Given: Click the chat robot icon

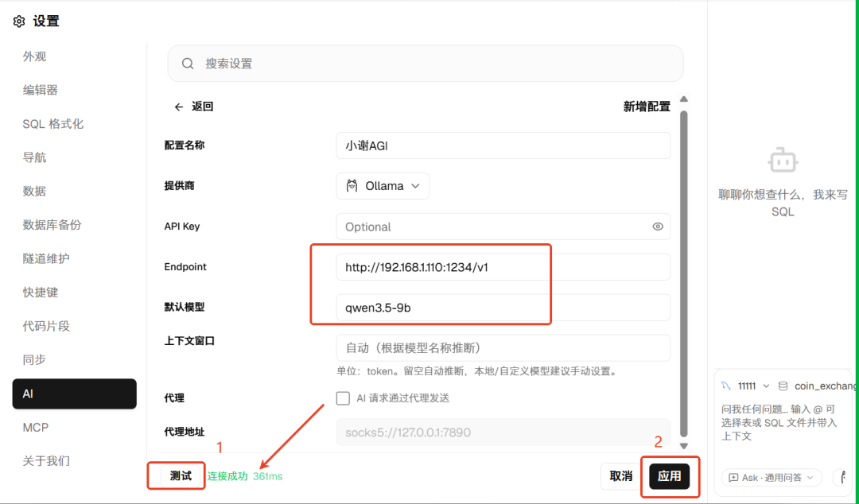Looking at the screenshot, I should click(x=783, y=161).
